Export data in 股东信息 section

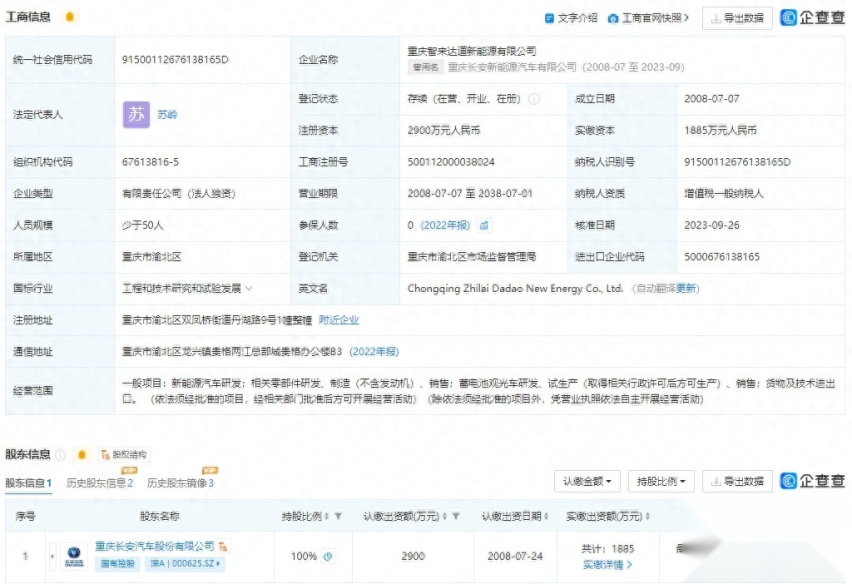pos(737,481)
